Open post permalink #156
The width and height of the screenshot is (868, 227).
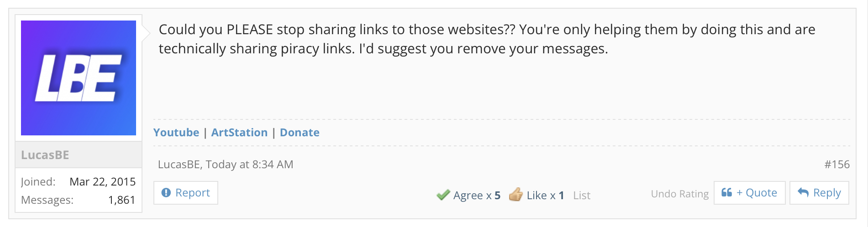click(x=836, y=165)
